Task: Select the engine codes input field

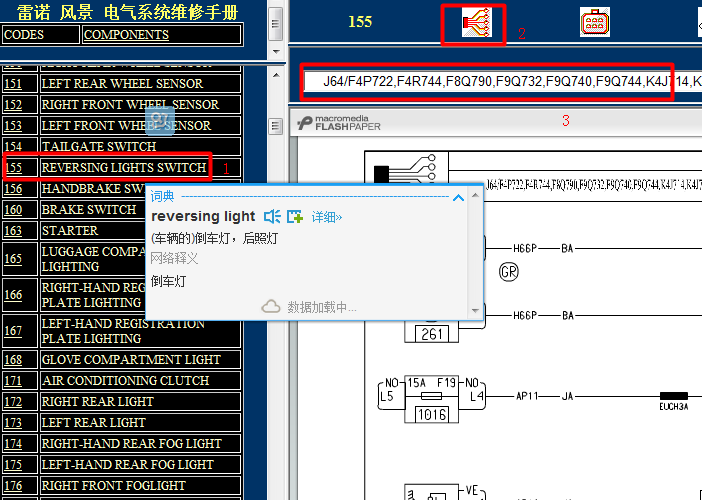Action: 503,81
